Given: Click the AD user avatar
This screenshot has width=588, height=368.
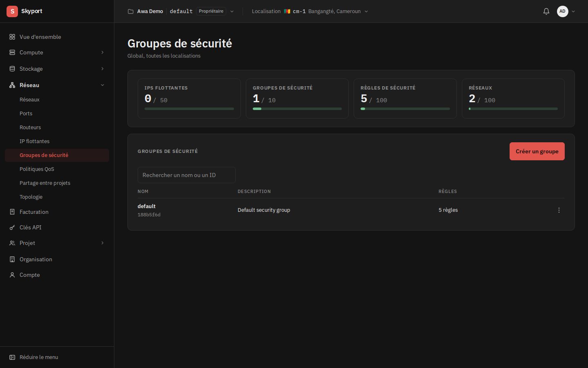Looking at the screenshot, I should pyautogui.click(x=562, y=11).
